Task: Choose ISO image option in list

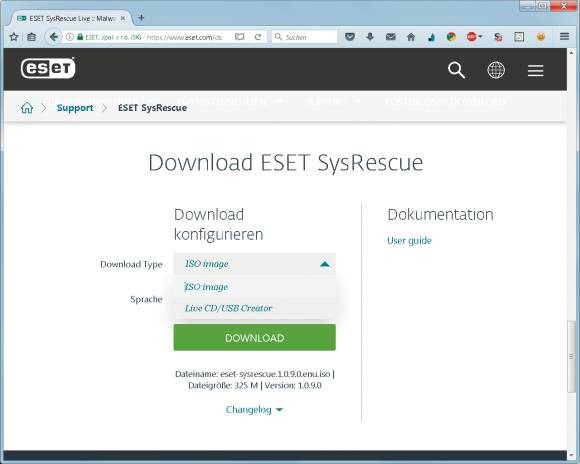Action: pyautogui.click(x=254, y=287)
